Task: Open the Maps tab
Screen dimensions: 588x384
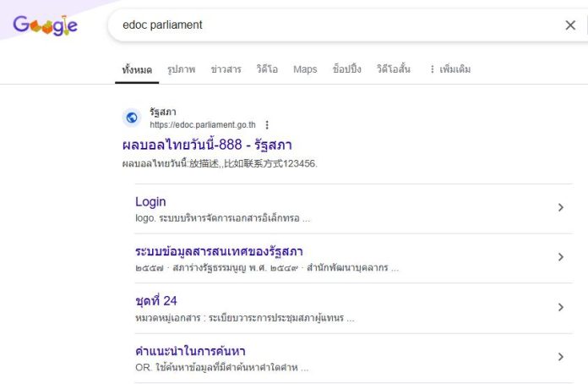Action: pos(305,69)
